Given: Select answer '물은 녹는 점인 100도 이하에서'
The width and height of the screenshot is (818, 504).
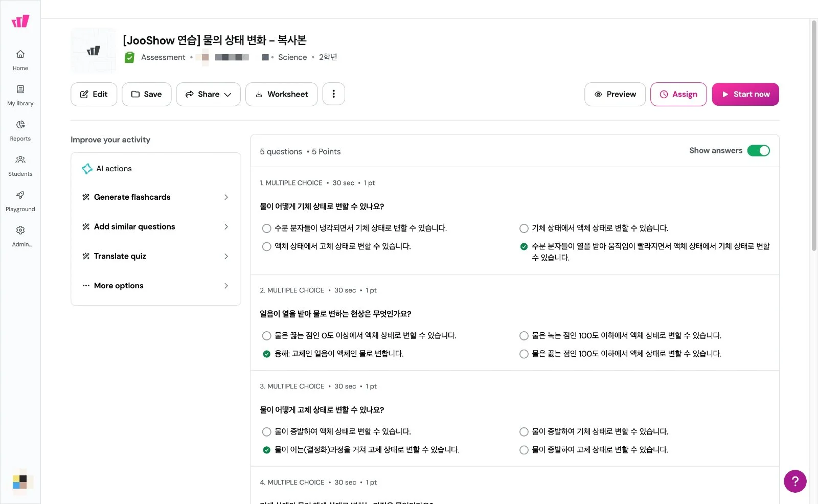Looking at the screenshot, I should pos(620,335).
